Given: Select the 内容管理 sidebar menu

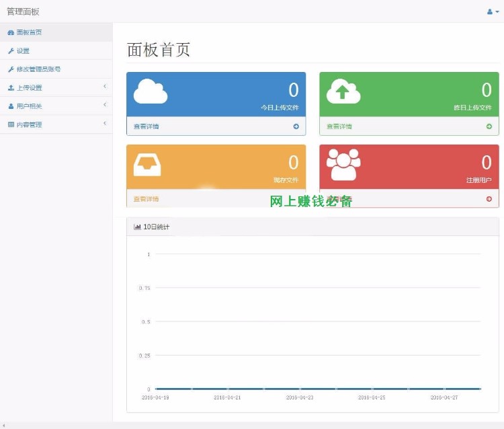Looking at the screenshot, I should pos(56,124).
